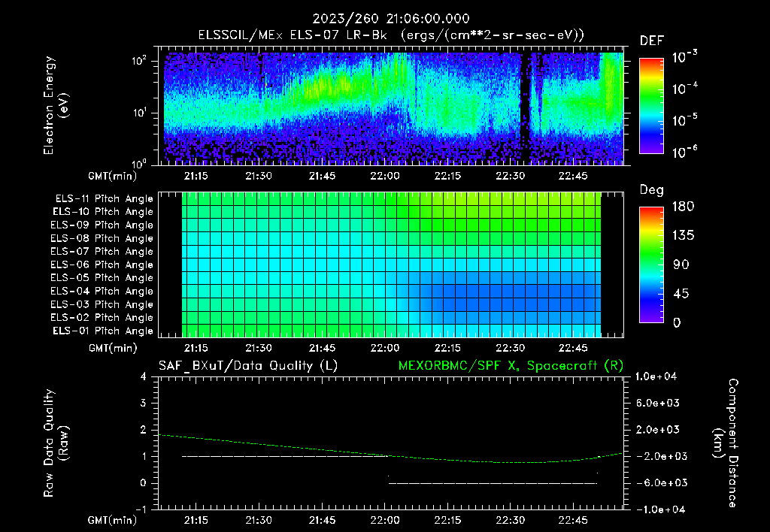Click 22:00 tick label under the spectrogram
The width and height of the screenshot is (770, 532).
(x=384, y=176)
